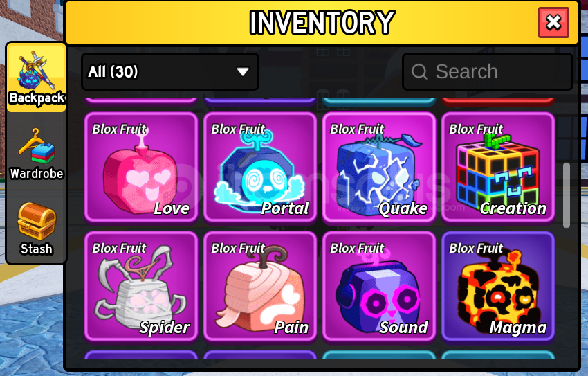This screenshot has width=588, height=376.
Task: Choose the Sound Blox Fruit
Action: click(x=379, y=287)
